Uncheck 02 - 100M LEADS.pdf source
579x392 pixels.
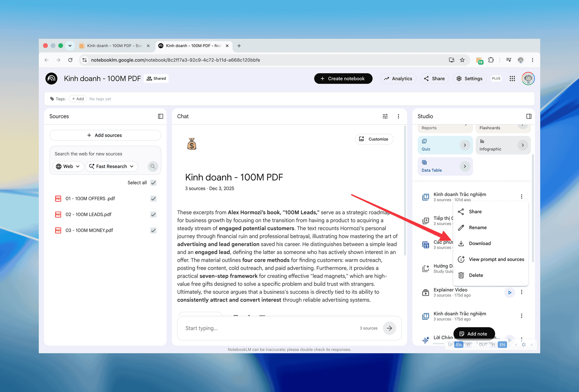point(153,215)
